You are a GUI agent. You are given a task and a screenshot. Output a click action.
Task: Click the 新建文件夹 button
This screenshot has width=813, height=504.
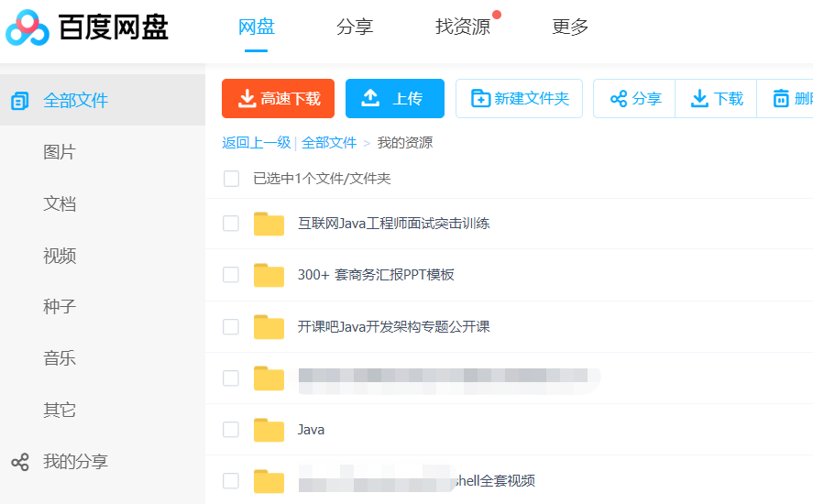tap(519, 99)
